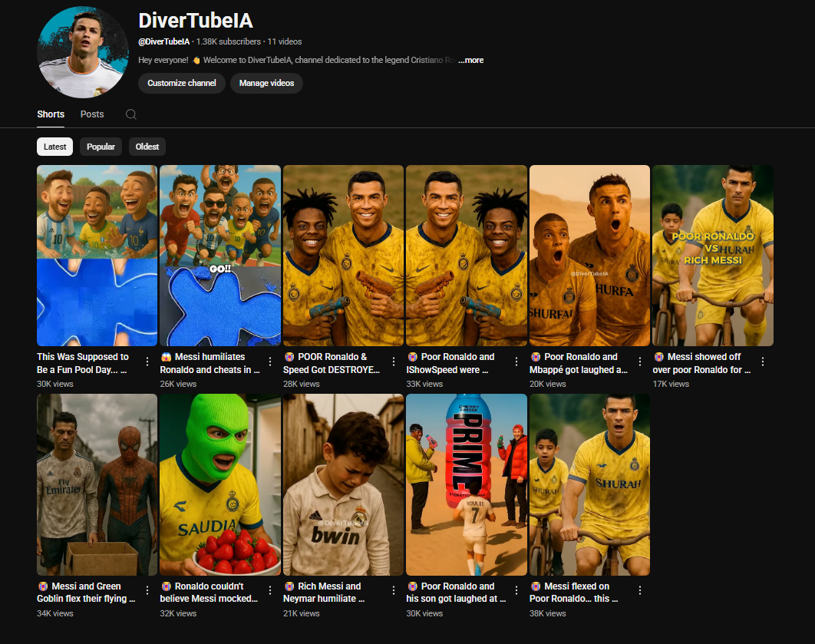Play the crying boy in bwin jersey thumbnail
Screen dimensions: 815x644
[x=344, y=484]
